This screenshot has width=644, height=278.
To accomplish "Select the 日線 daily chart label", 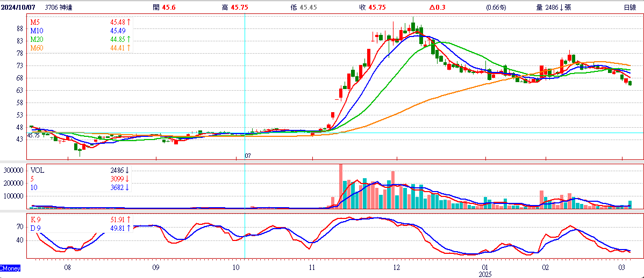I will (x=629, y=7).
